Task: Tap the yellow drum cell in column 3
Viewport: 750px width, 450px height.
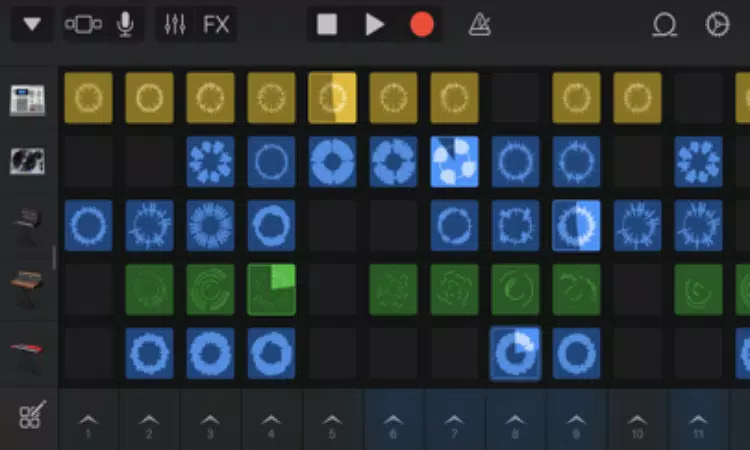Action: point(210,98)
